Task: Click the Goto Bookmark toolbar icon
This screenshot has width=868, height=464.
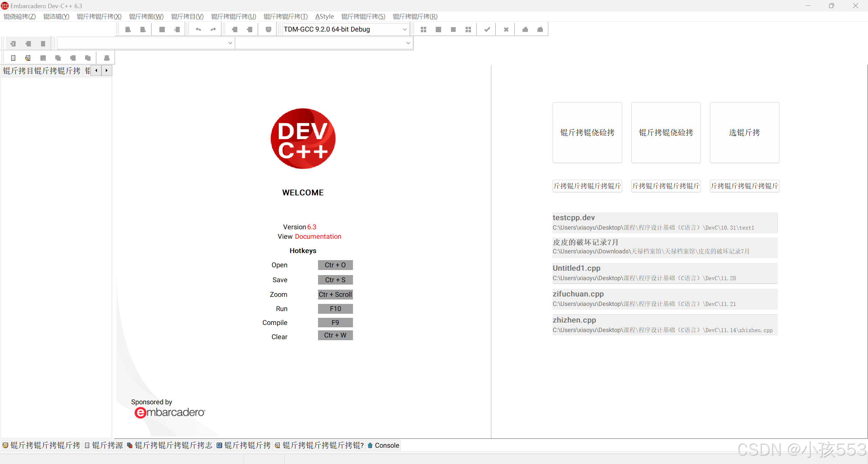Action: (x=43, y=44)
